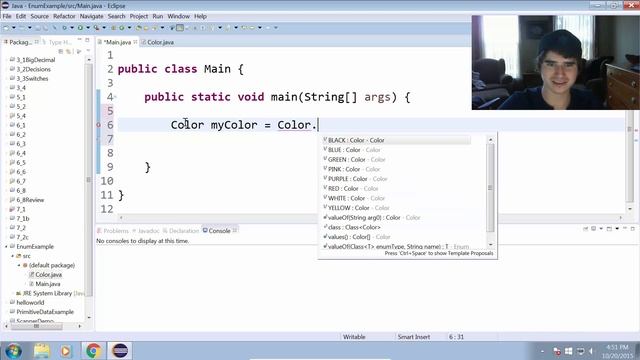The image size is (640, 360).
Task: Minimize the Package Explorer panel
Action: point(79,40)
